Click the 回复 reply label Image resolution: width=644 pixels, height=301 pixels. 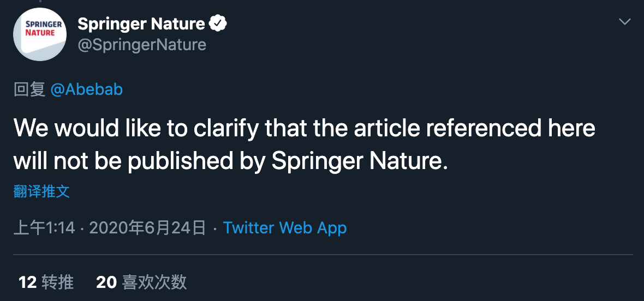[29, 89]
